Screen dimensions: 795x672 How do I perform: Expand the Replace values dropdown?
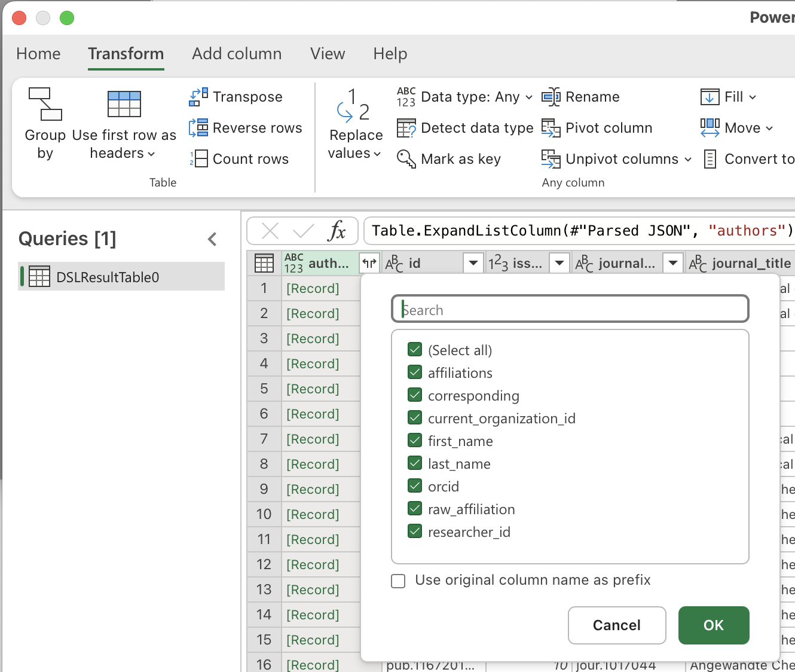point(355,153)
